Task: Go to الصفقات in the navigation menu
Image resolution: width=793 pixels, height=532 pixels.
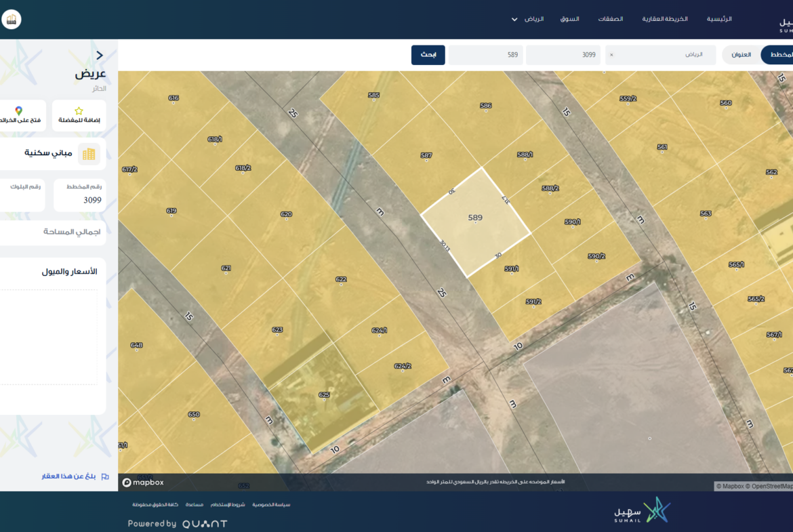Action: coord(610,19)
